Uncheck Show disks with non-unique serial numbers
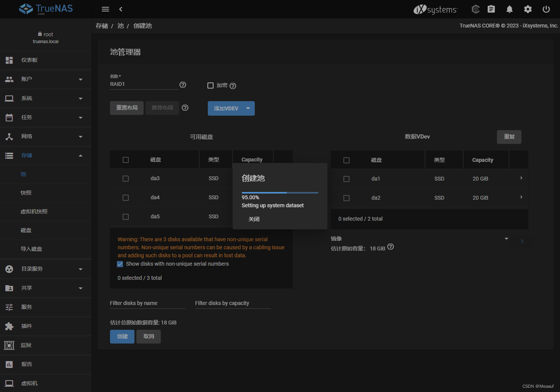 [120, 264]
